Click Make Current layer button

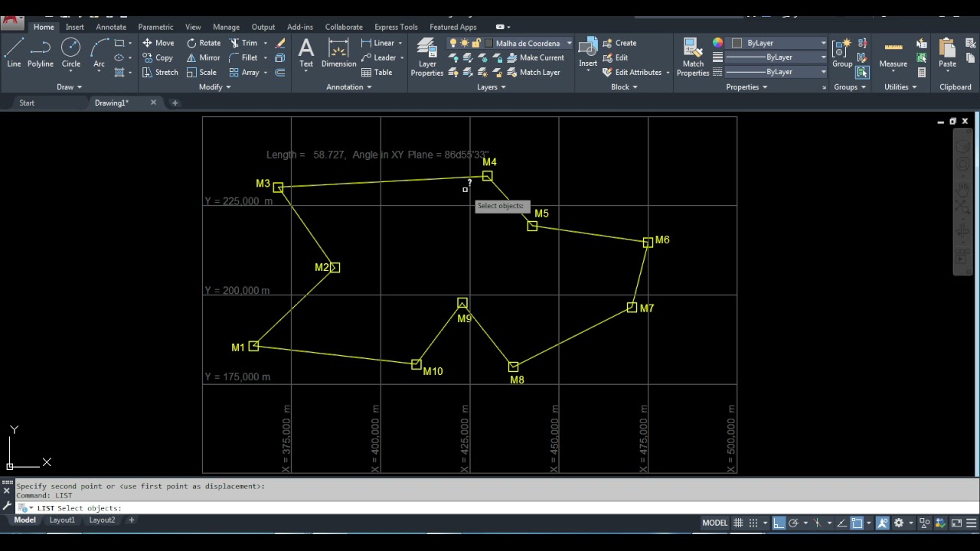click(535, 57)
